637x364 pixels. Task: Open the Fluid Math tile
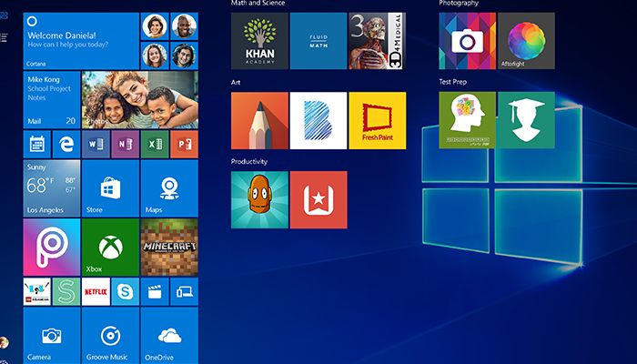318,41
